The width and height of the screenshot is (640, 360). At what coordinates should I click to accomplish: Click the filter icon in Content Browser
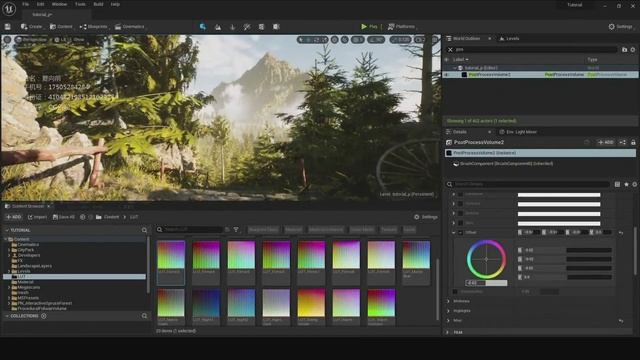236,230
